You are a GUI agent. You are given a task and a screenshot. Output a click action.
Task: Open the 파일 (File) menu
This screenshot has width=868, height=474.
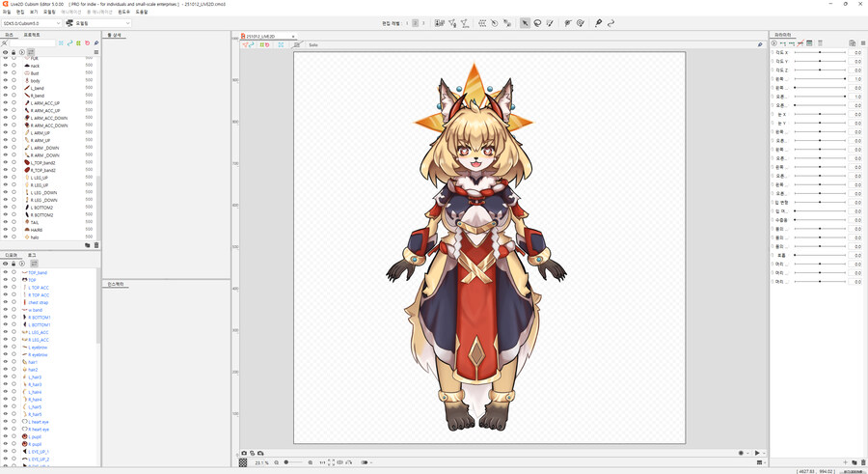pyautogui.click(x=7, y=13)
